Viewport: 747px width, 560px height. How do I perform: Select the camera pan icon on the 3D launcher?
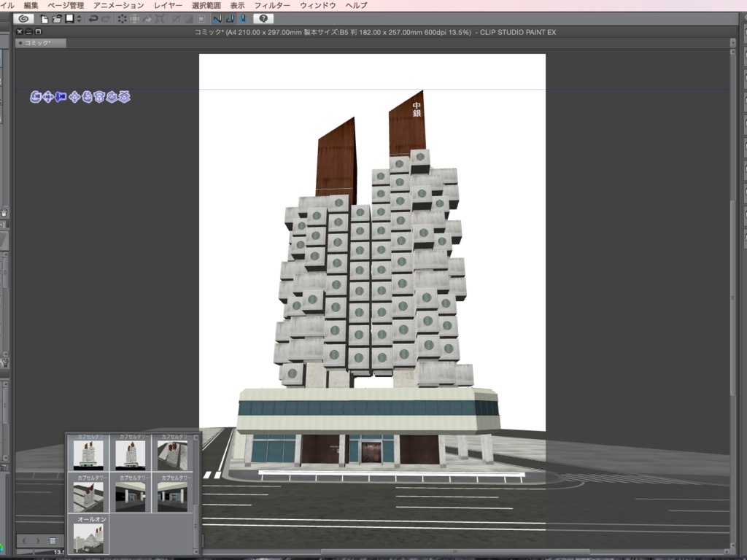(x=47, y=97)
